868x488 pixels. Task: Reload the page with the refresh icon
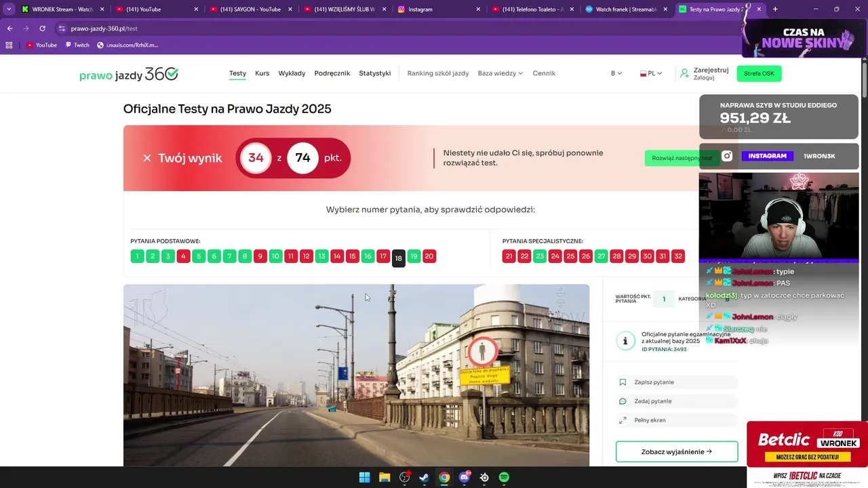[42, 28]
